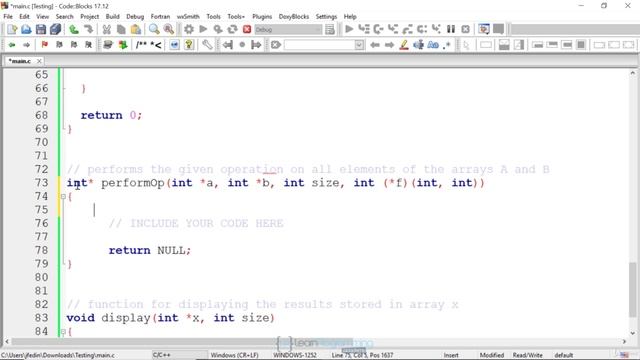Go to previous search match arrow
640x360 pixels.
375,45
